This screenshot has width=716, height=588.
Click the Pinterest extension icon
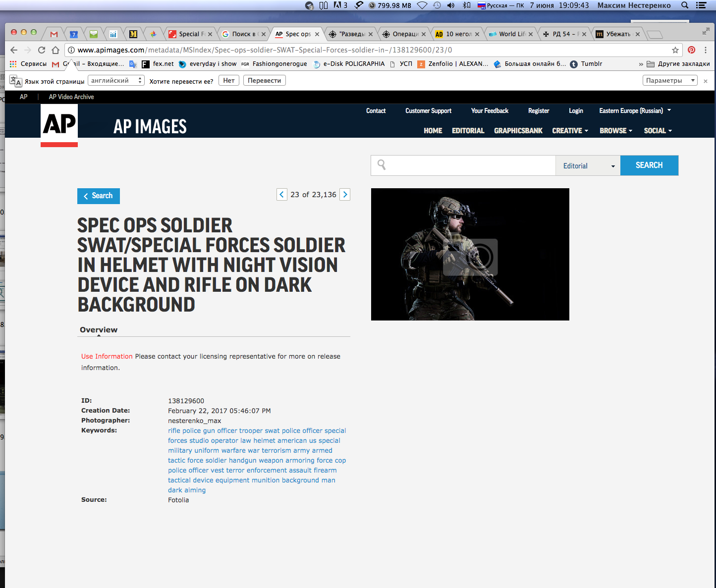pyautogui.click(x=692, y=50)
